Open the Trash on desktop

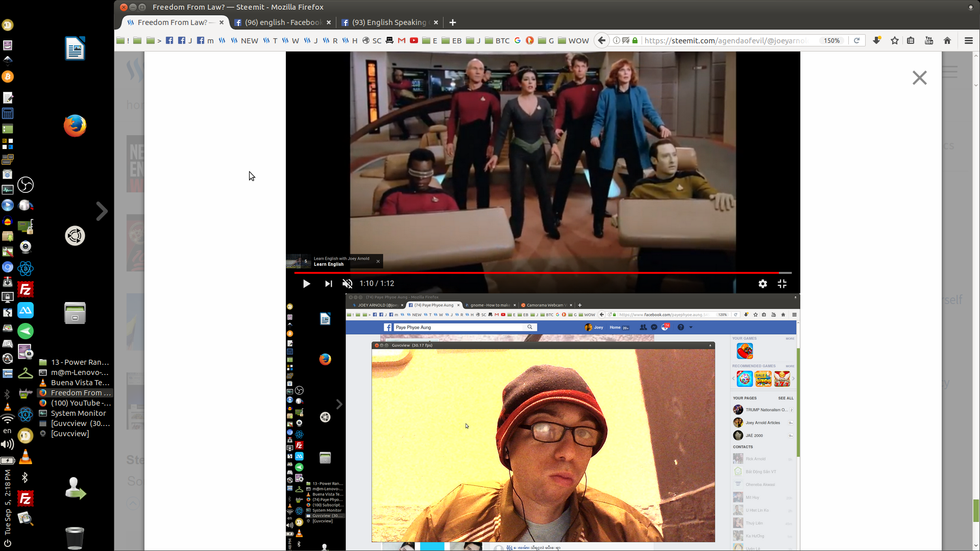(75, 538)
